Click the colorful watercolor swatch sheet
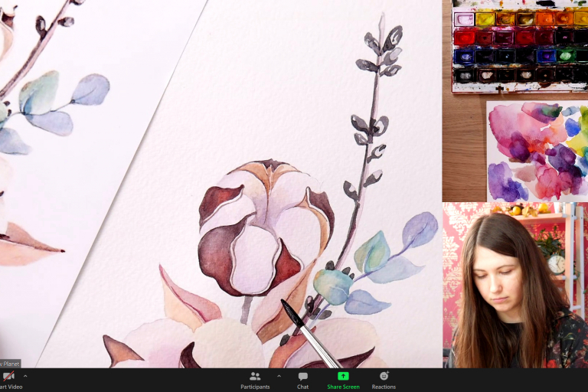Screen dimensions: 588x392 point(536,151)
